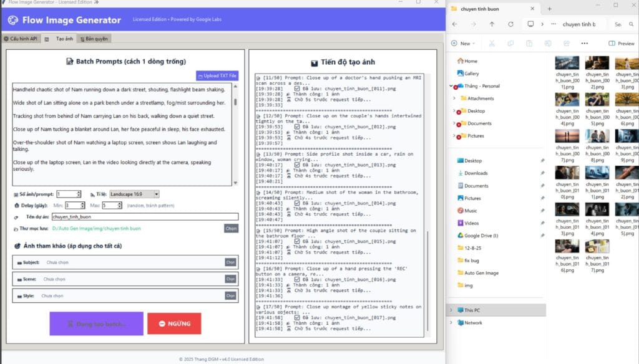
Task: Click the red NGỪNG stop button
Action: point(175,323)
